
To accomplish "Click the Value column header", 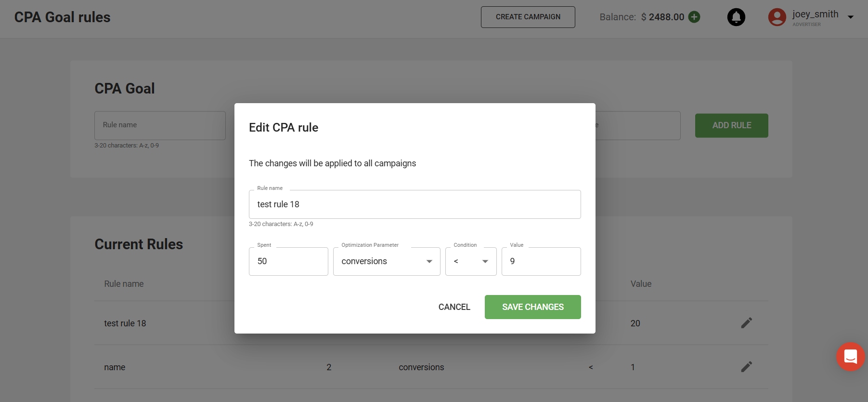I will 641,284.
